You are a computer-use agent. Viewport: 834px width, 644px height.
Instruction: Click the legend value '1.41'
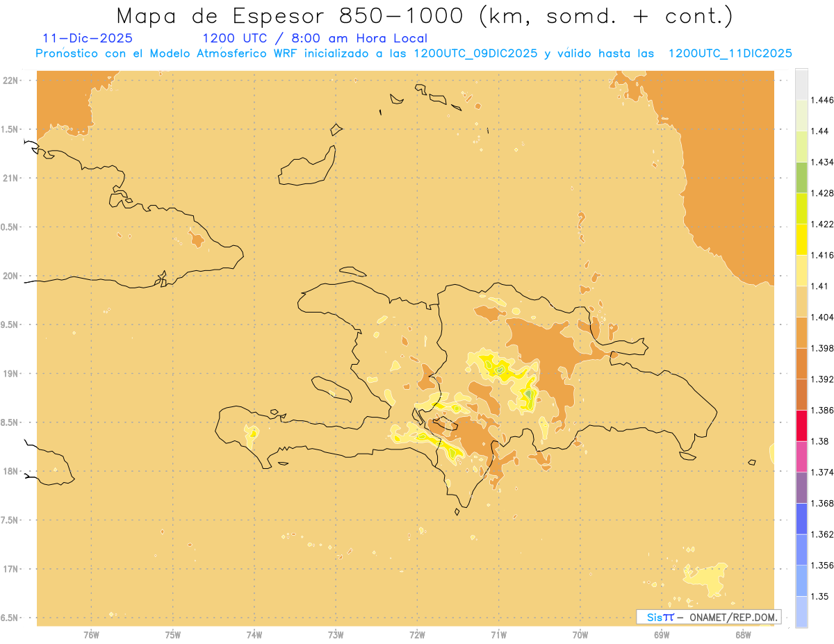pyautogui.click(x=820, y=286)
